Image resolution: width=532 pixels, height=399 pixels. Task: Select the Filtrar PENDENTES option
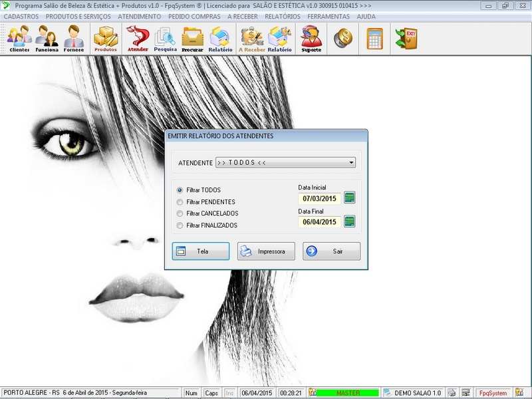180,202
